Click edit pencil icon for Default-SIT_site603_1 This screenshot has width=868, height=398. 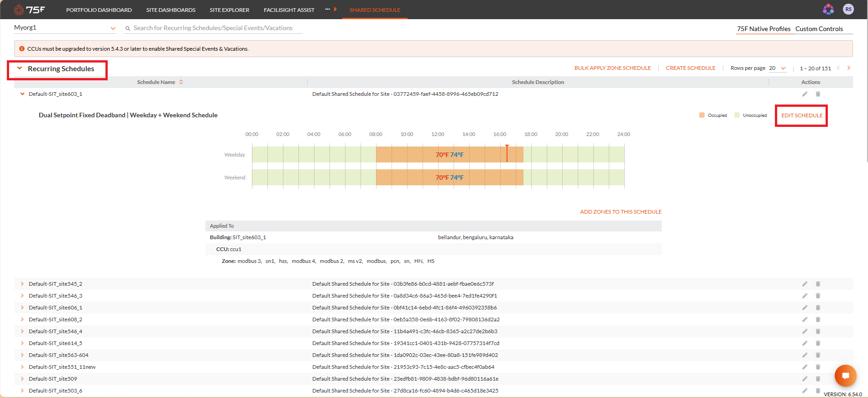(x=805, y=94)
